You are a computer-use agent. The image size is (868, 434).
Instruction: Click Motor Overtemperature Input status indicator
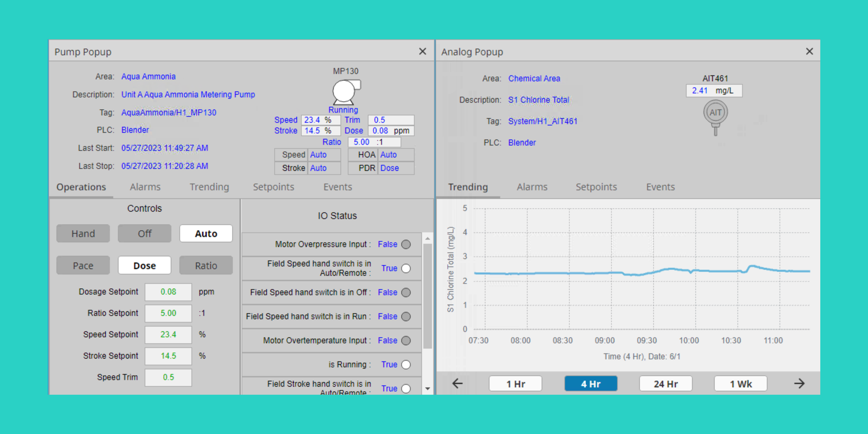pos(406,341)
